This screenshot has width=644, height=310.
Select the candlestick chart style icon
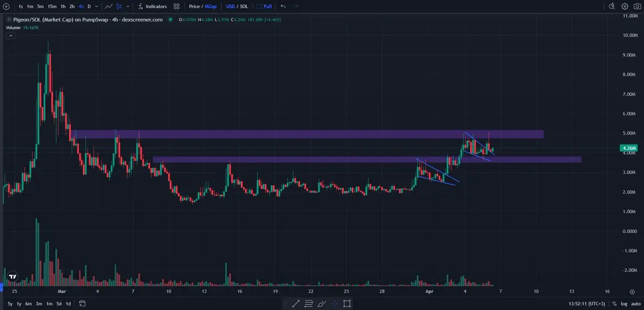[x=119, y=6]
